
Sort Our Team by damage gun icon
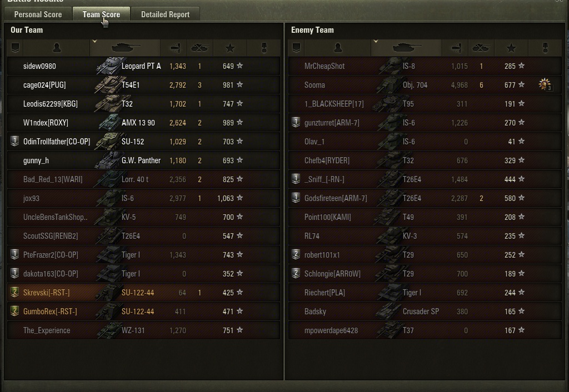click(174, 48)
